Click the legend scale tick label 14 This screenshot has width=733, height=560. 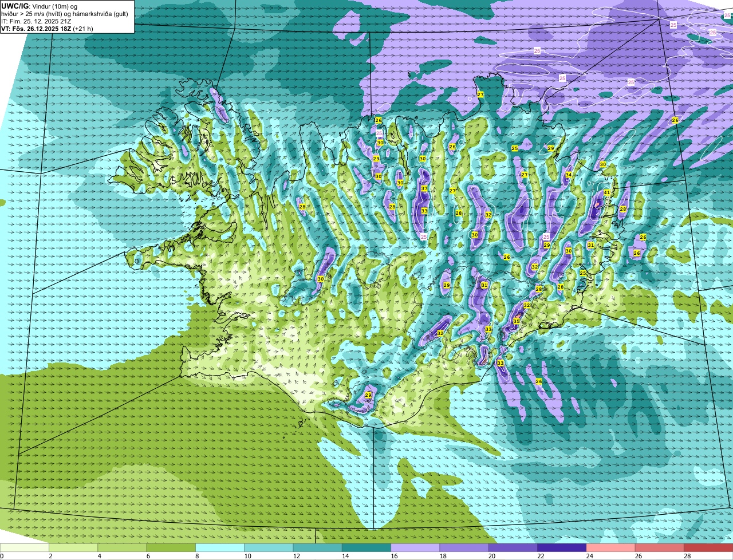pos(345,556)
